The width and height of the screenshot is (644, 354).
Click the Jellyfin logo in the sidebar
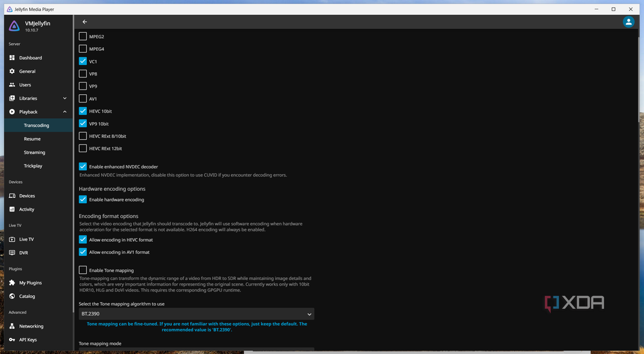(x=14, y=26)
